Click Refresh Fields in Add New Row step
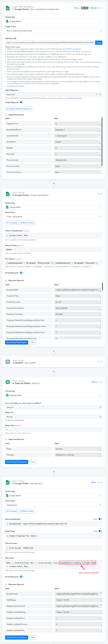 point(27,511)
